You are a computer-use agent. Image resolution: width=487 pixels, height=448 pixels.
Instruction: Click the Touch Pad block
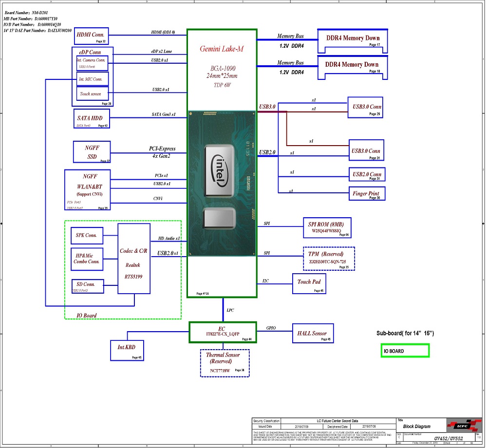pyautogui.click(x=309, y=283)
